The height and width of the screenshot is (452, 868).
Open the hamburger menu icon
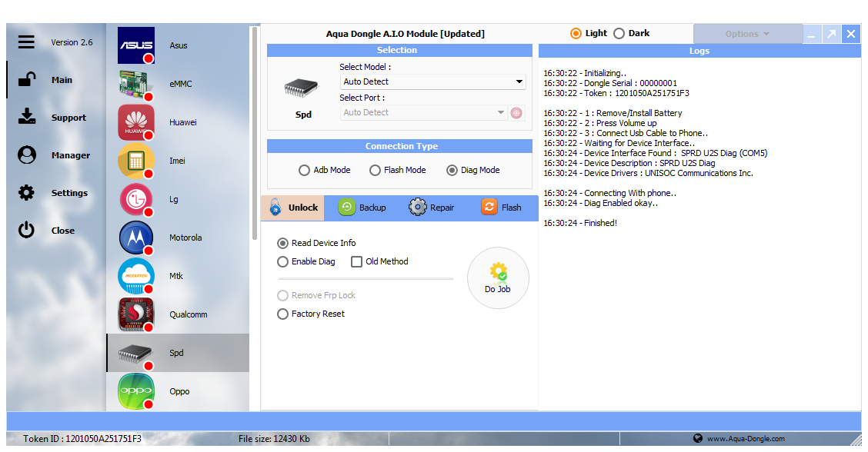coord(26,42)
